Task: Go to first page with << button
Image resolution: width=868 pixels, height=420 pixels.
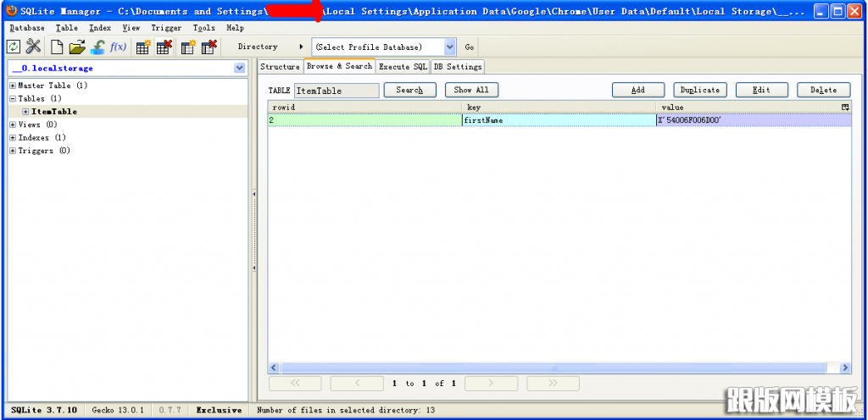Action: tap(295, 383)
